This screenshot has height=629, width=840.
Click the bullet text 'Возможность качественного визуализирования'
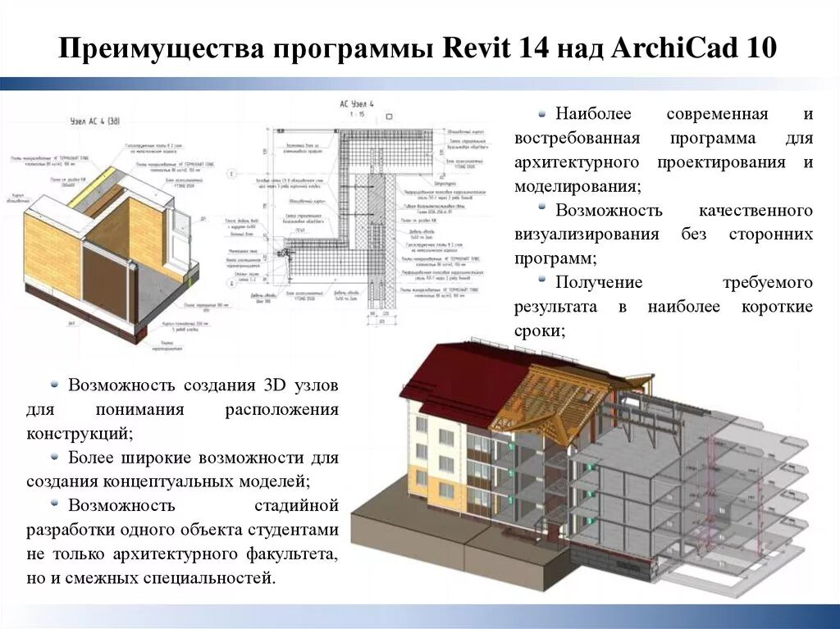point(664,235)
